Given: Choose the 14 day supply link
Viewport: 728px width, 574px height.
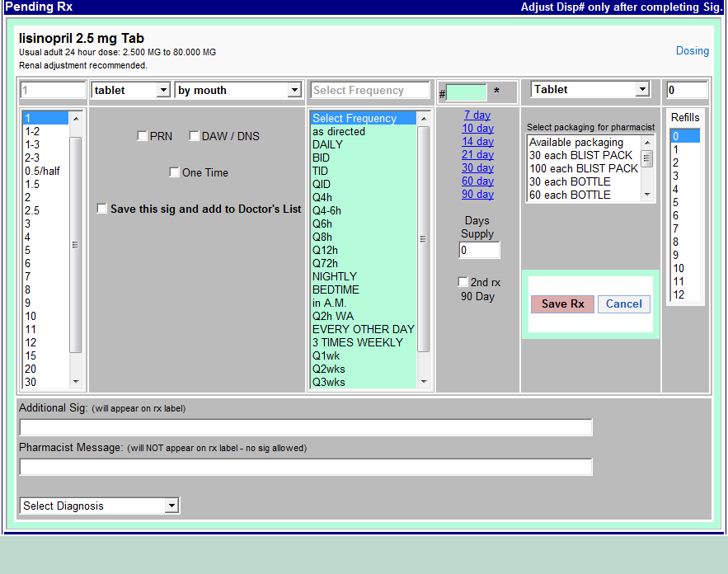Looking at the screenshot, I should coord(477,141).
